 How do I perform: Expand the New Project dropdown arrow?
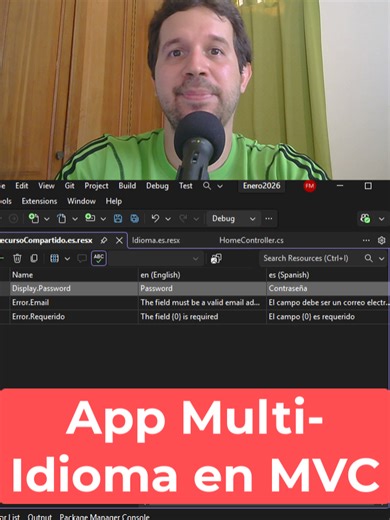click(47, 219)
